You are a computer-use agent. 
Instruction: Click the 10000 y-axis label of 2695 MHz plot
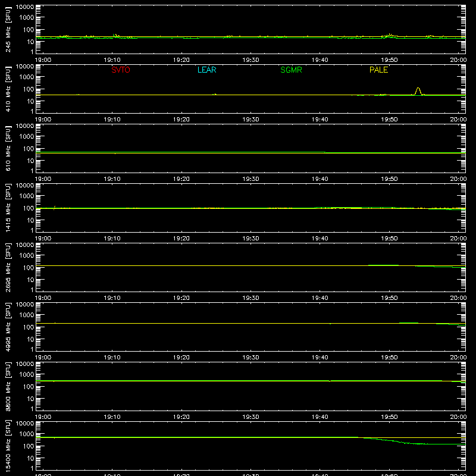(25, 245)
